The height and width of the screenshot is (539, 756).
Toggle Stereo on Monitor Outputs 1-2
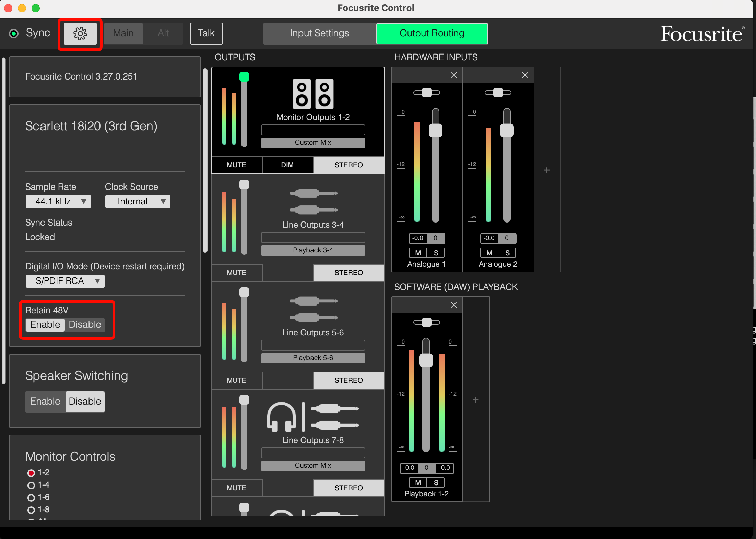point(349,165)
